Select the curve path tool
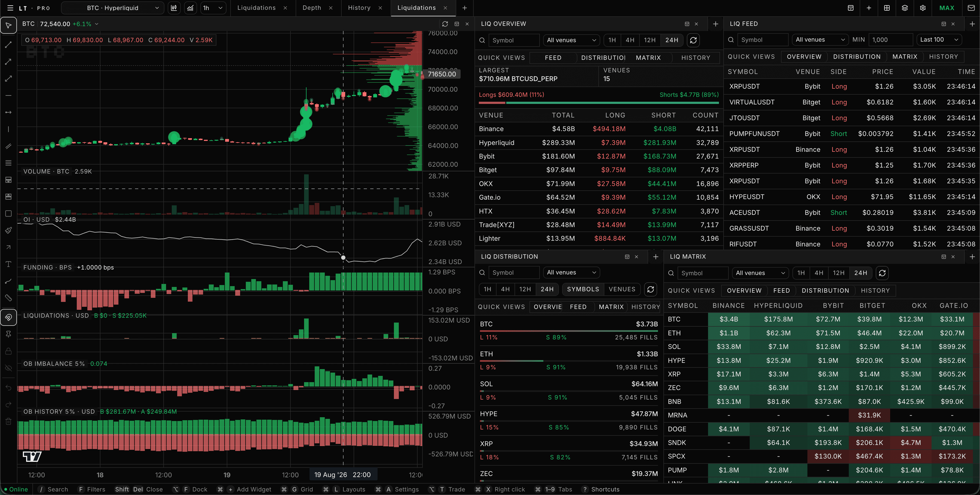Screen dimensions: 980x495 tap(8, 281)
